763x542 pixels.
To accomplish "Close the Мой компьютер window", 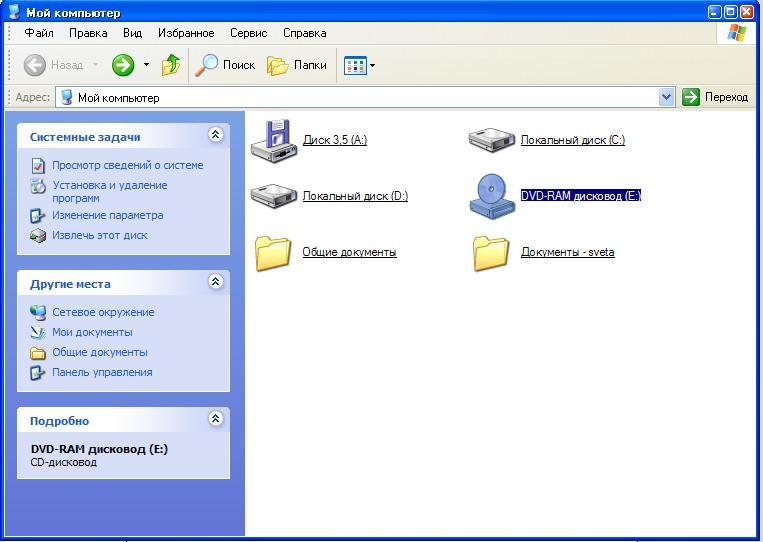I will pos(746,12).
